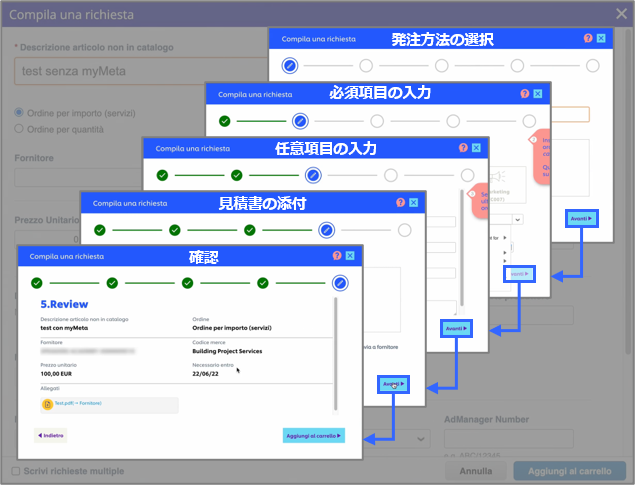Image resolution: width=635 pixels, height=485 pixels.
Task: Click the final empty step circle in 見積書の添付 dialog
Action: pyautogui.click(x=405, y=230)
